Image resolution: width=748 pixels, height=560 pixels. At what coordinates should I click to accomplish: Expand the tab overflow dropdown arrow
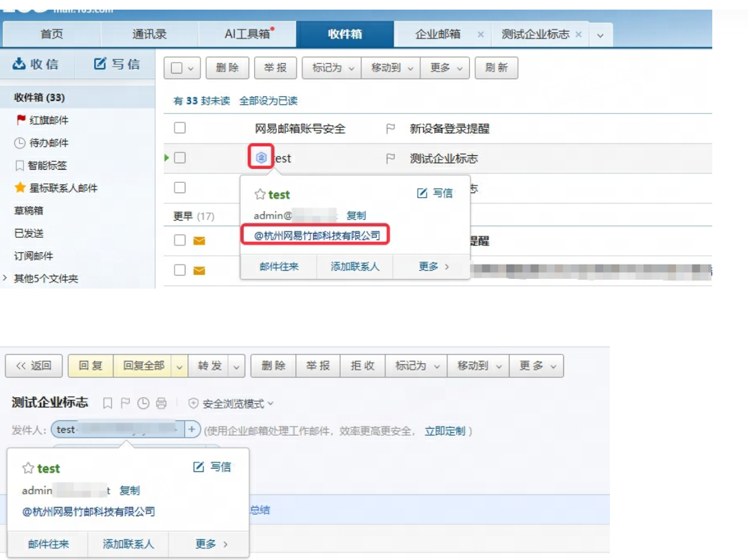pos(600,35)
